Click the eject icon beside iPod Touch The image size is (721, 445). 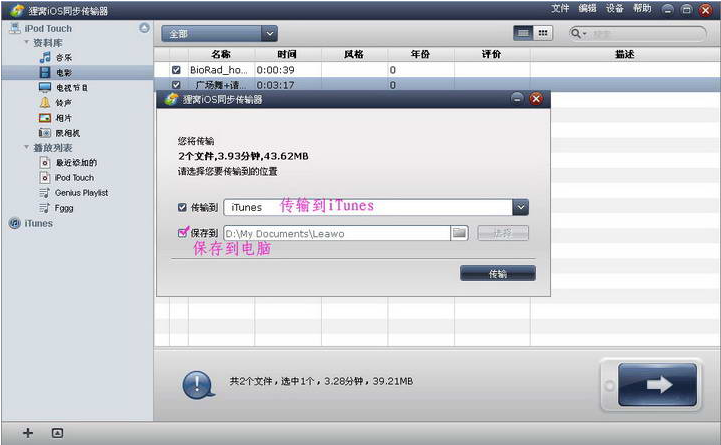[x=144, y=28]
